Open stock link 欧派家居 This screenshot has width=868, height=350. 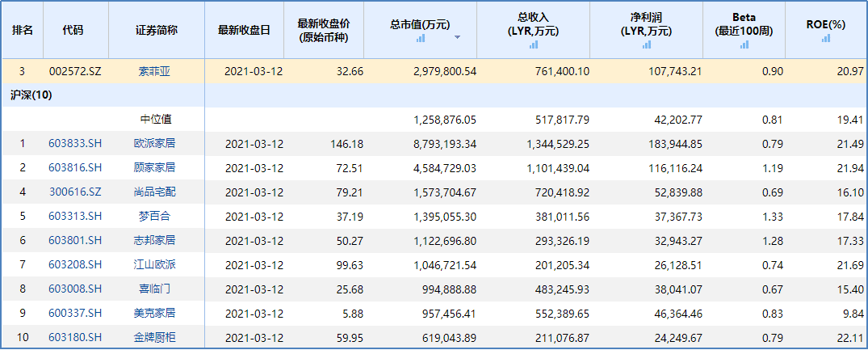tap(154, 144)
